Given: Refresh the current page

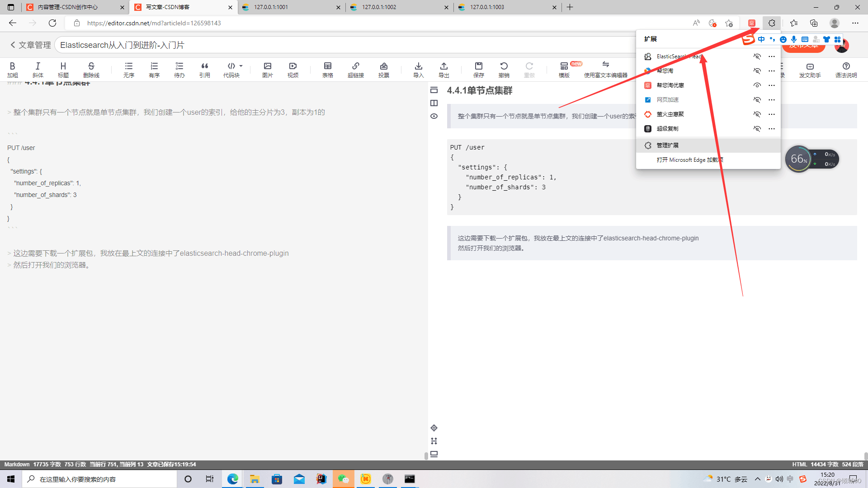Looking at the screenshot, I should click(52, 23).
